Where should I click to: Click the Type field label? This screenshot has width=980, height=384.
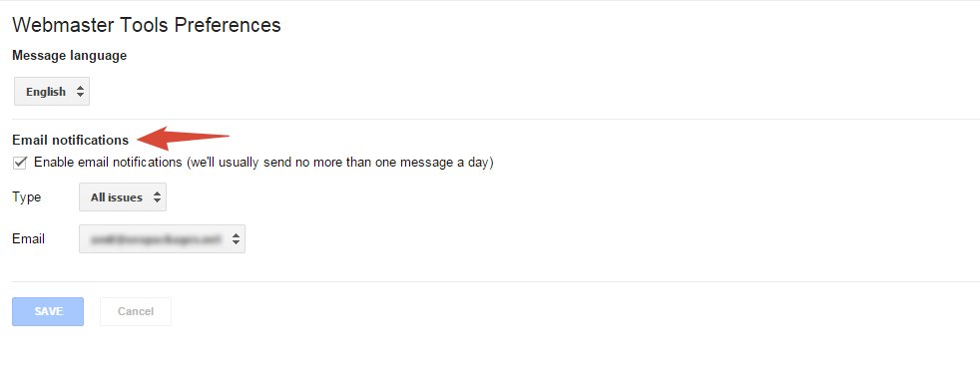tap(26, 197)
